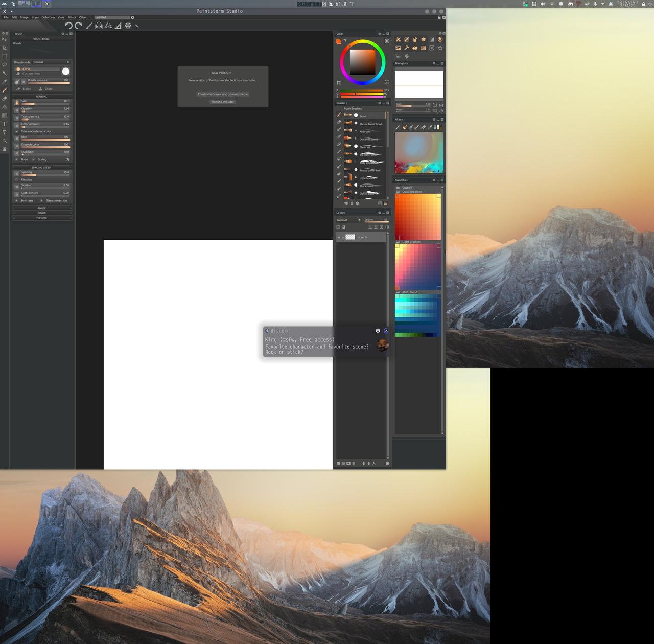Click the ruler triangle icon in toolbar

(118, 26)
